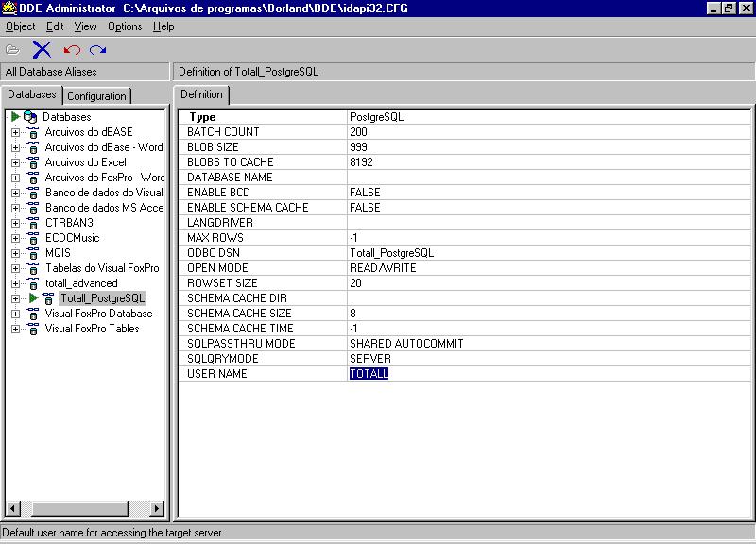Screen dimensions: 756x544
Task: Click the BLOB SIZE value 999
Action: (358, 147)
